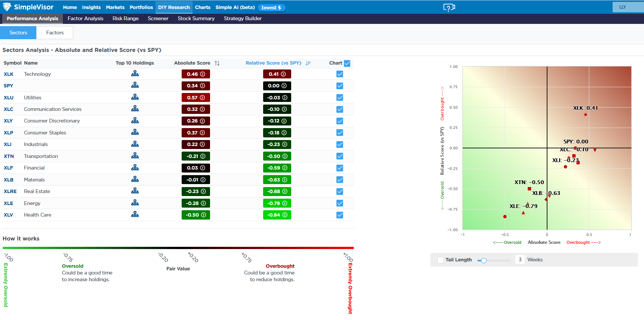Viewport: 644px width, 320px height.
Task: Go to Risk Range tab
Action: point(126,18)
